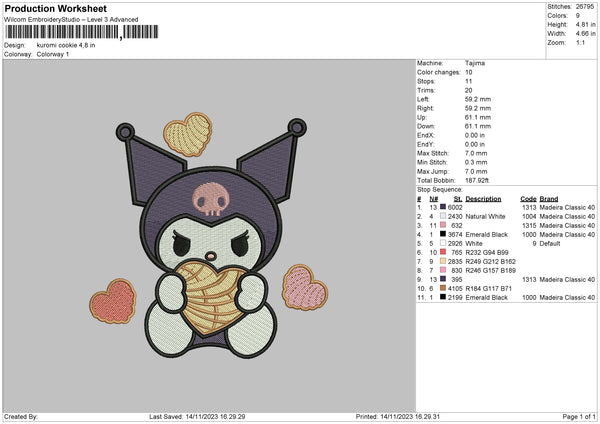The image size is (600, 424).
Task: Select the dark purple swatch in stop row 9
Action: (x=443, y=279)
